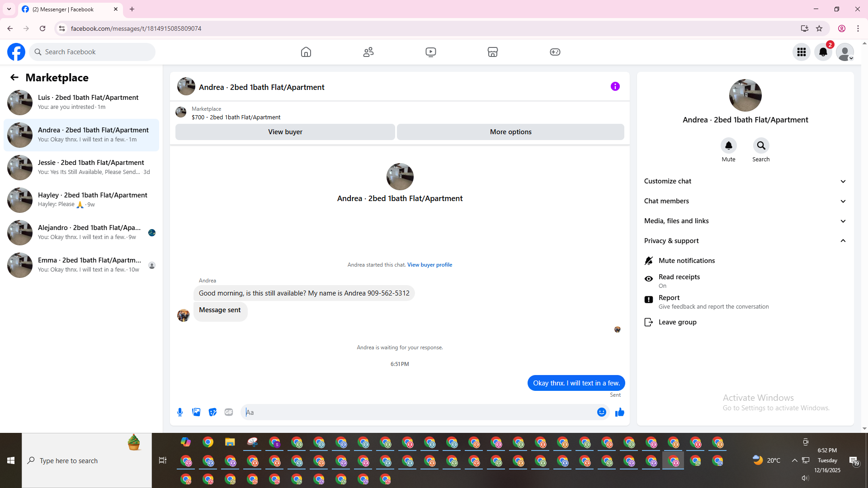Open the Windows Start menu

tap(11, 460)
